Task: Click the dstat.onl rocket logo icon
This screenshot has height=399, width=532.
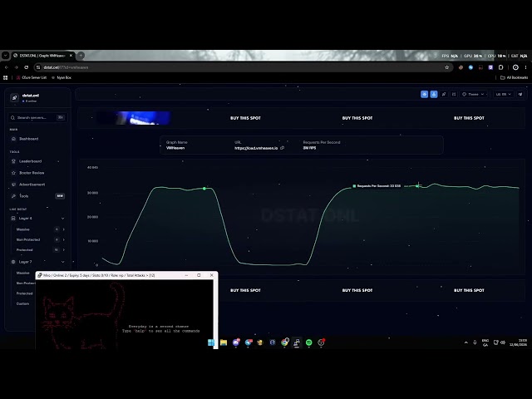Action: (x=14, y=98)
